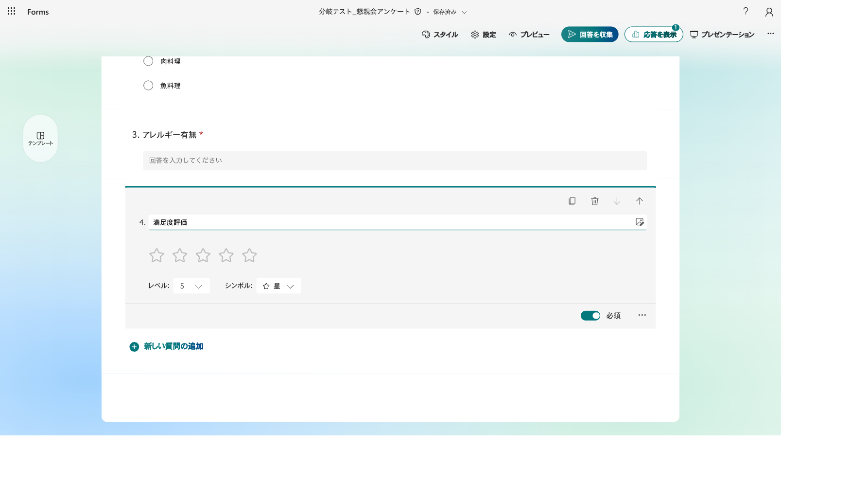Click 新しい質問の追加 to add question

[166, 346]
